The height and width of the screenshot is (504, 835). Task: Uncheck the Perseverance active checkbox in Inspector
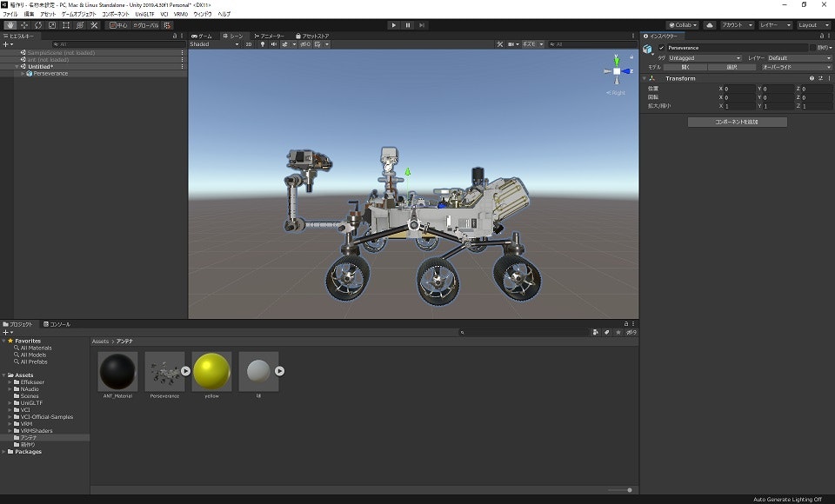pos(661,48)
